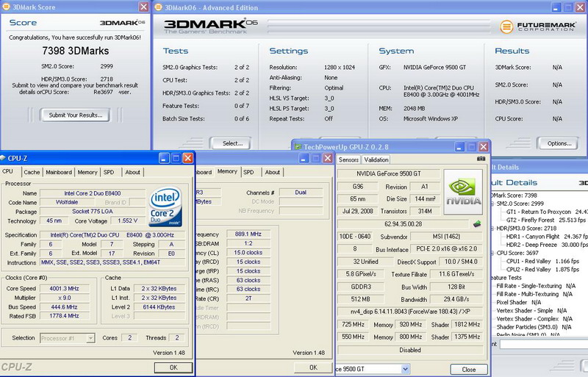
Task: Click the Code Name Wolfdale field
Action: point(67,202)
